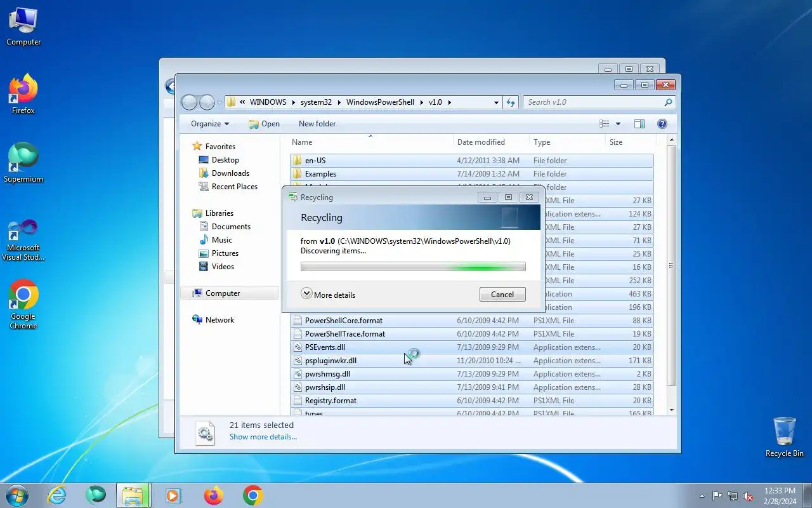
Task: Click the muted volume tray icon
Action: point(749,496)
